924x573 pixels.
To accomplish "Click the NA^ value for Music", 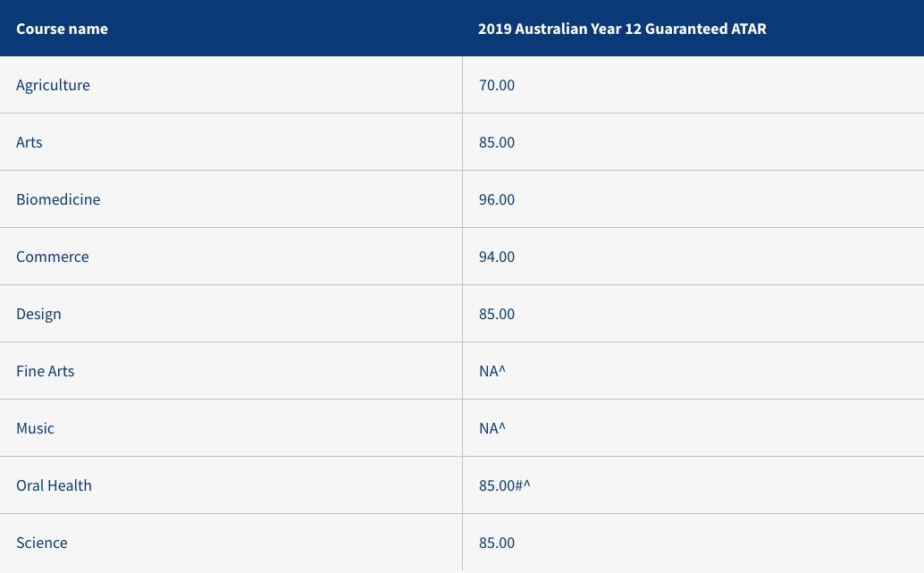I will (492, 428).
